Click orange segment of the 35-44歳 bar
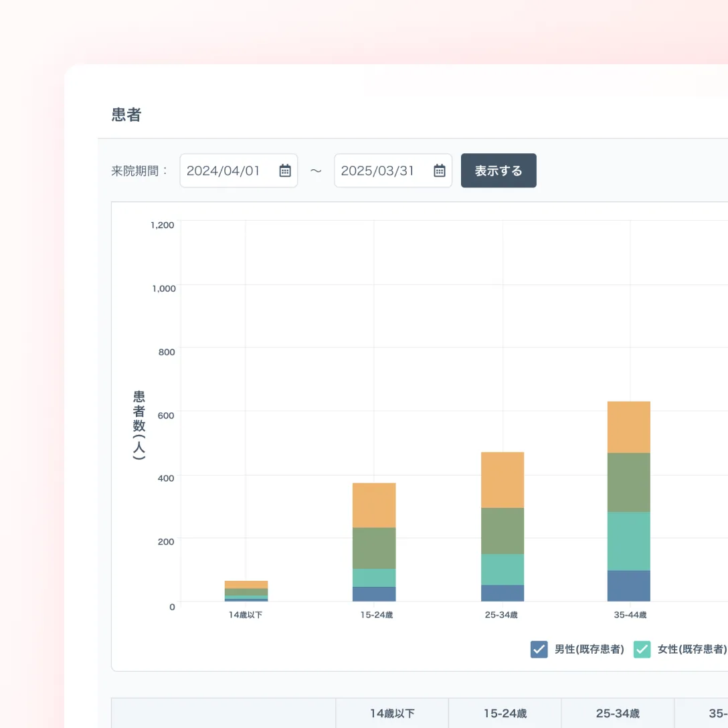This screenshot has height=728, width=728. tap(628, 427)
